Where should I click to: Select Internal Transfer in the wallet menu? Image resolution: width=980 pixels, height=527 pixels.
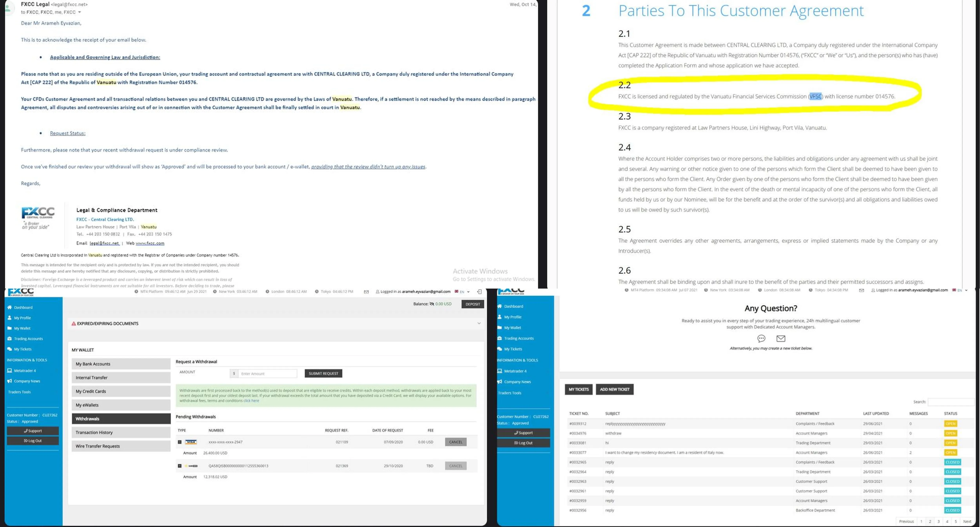click(121, 378)
